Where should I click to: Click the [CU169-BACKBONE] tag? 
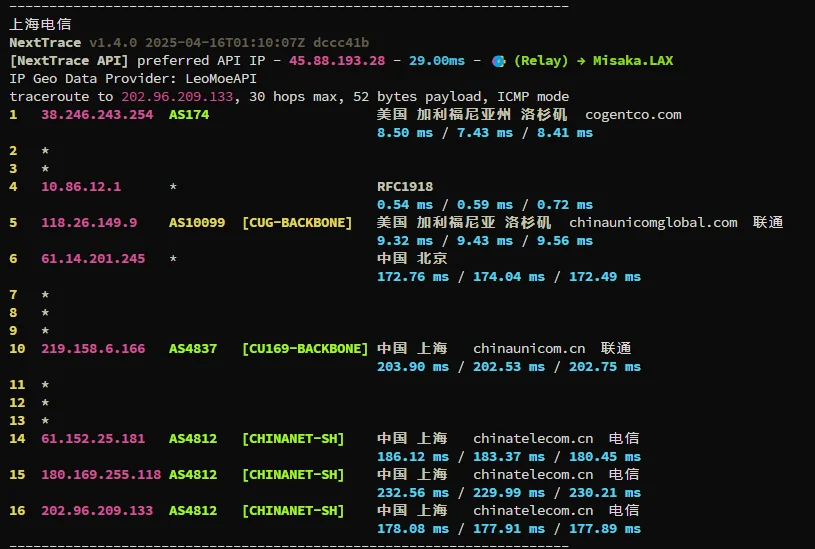click(305, 349)
